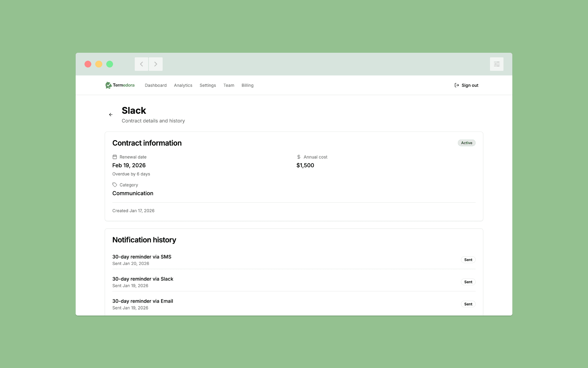This screenshot has height=368, width=588.
Task: Go to the Settings page
Action: (x=208, y=85)
